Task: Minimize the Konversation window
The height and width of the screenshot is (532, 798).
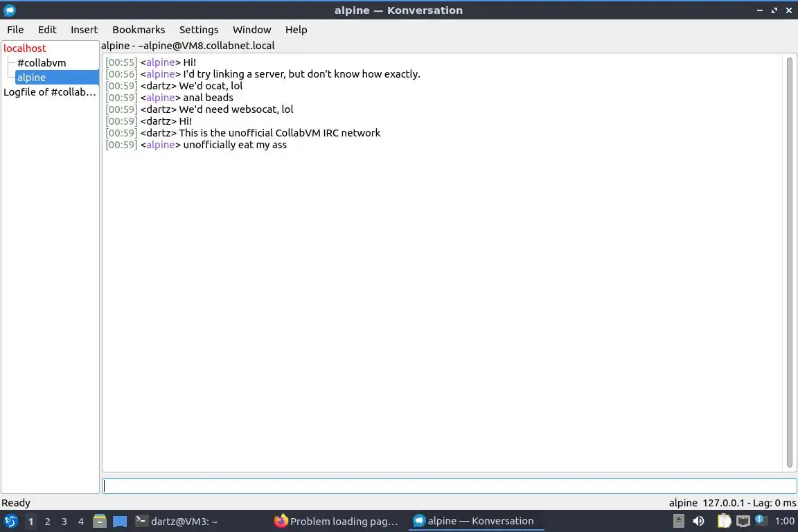Action: click(x=760, y=10)
